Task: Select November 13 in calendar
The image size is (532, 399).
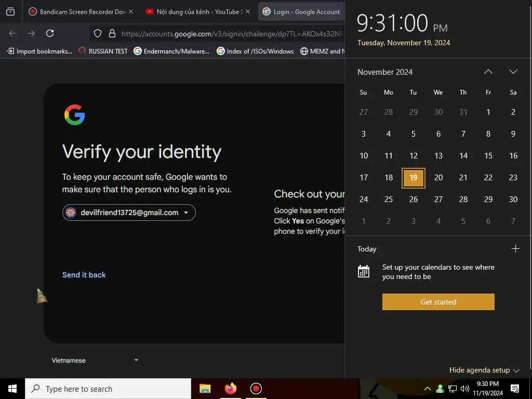Action: coord(438,156)
